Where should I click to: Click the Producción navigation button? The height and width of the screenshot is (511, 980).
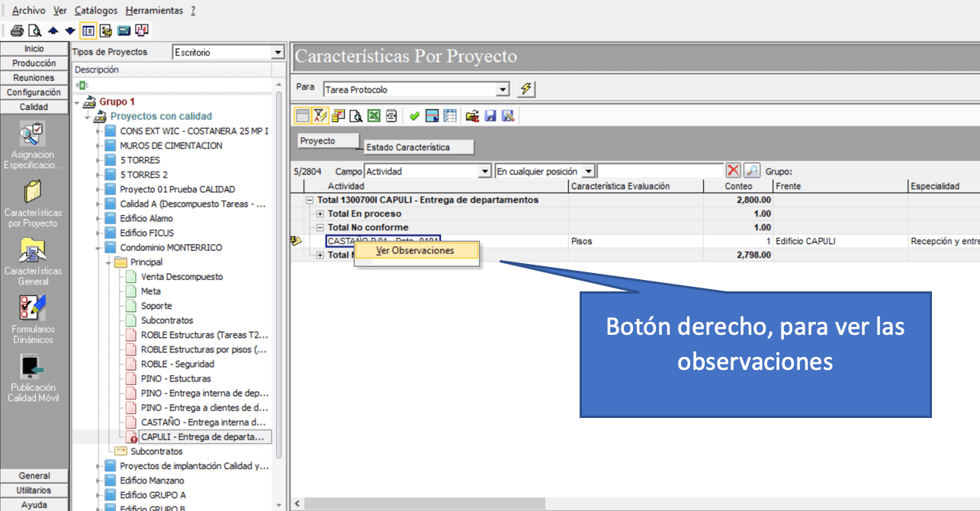pyautogui.click(x=34, y=63)
